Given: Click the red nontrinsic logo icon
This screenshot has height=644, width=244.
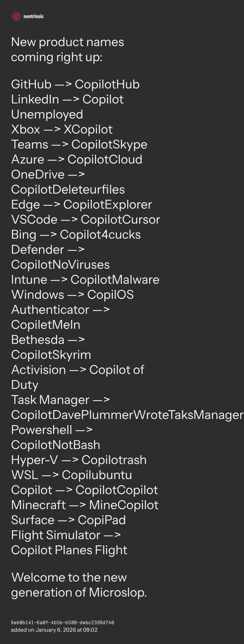Looking at the screenshot, I should point(16,16).
